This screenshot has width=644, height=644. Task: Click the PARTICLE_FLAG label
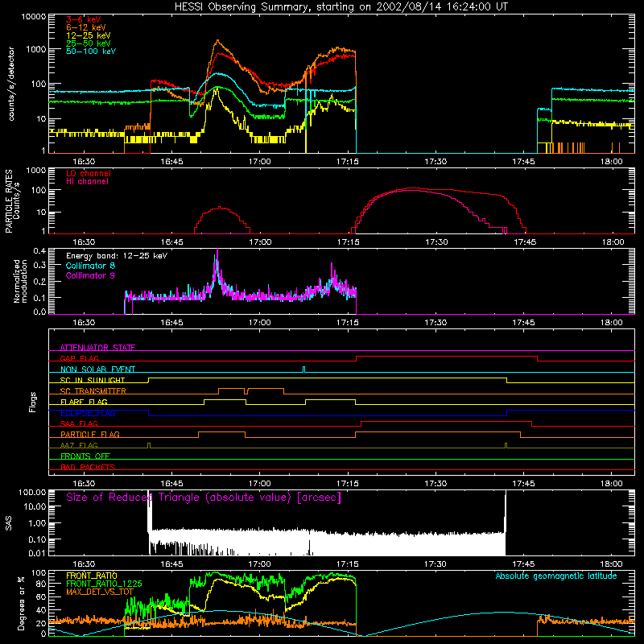click(x=90, y=435)
